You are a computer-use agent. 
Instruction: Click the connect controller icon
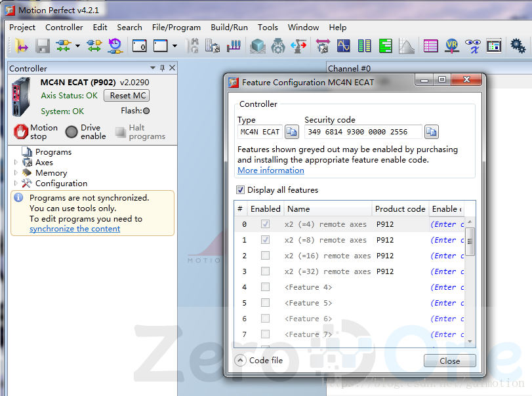64,46
